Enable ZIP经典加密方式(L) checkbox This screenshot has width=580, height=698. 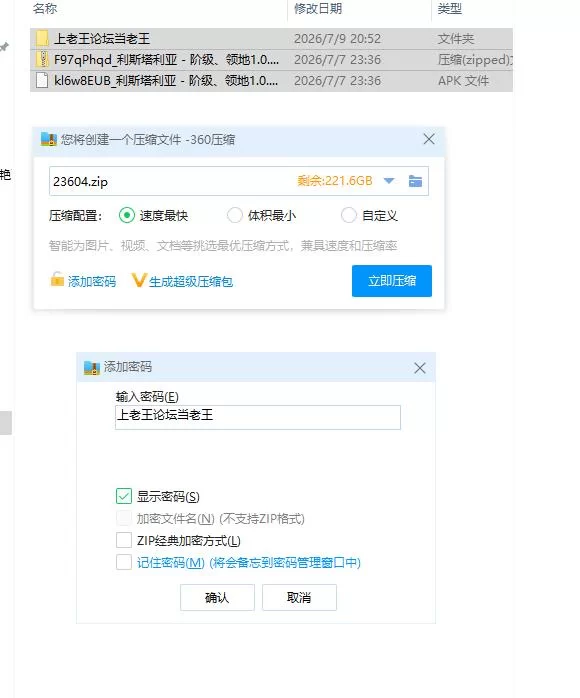pyautogui.click(x=124, y=540)
